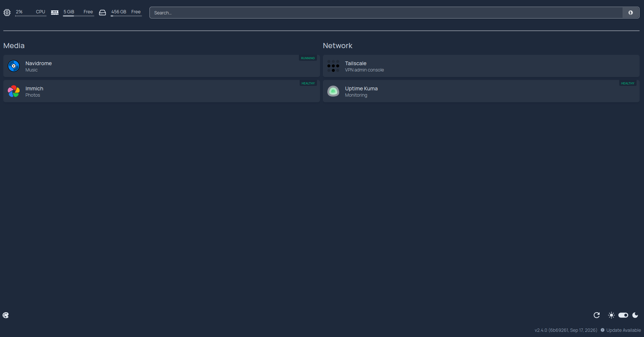The height and width of the screenshot is (337, 644).
Task: Click the 5 GiB memory free bar
Action: click(x=78, y=16)
